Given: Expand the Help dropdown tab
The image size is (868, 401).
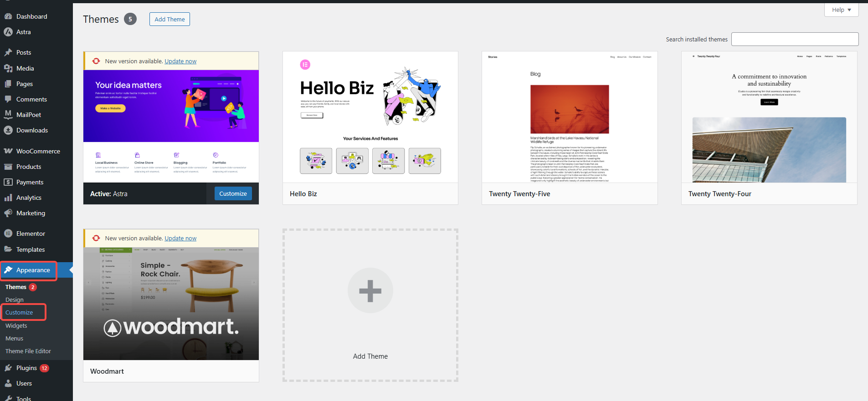Looking at the screenshot, I should (x=841, y=10).
